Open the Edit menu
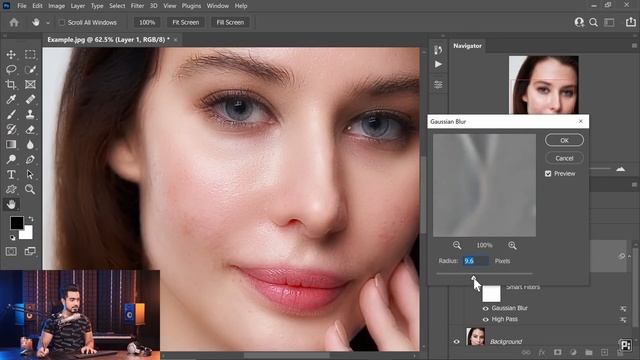Viewport: 640px width, 360px height. coord(37,6)
